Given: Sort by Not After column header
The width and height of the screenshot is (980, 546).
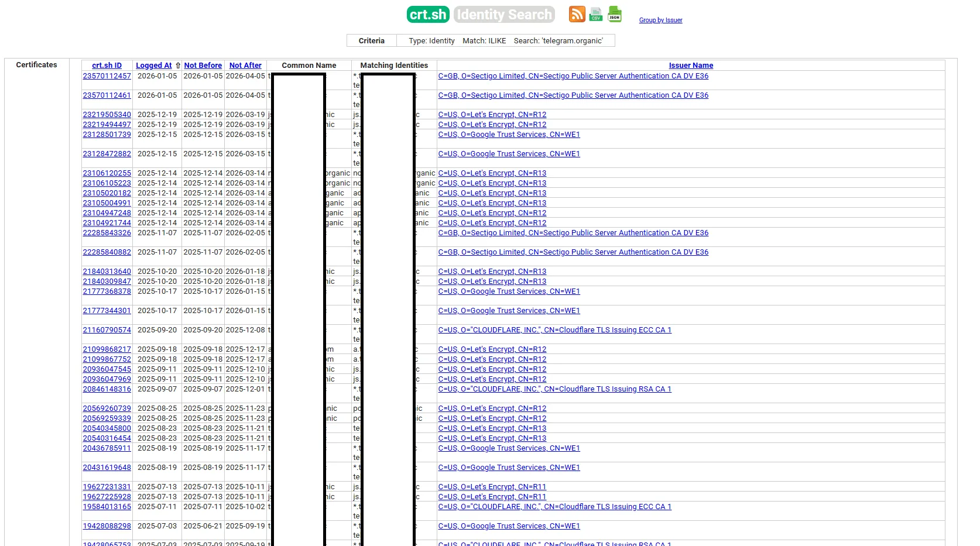Looking at the screenshot, I should pos(245,66).
